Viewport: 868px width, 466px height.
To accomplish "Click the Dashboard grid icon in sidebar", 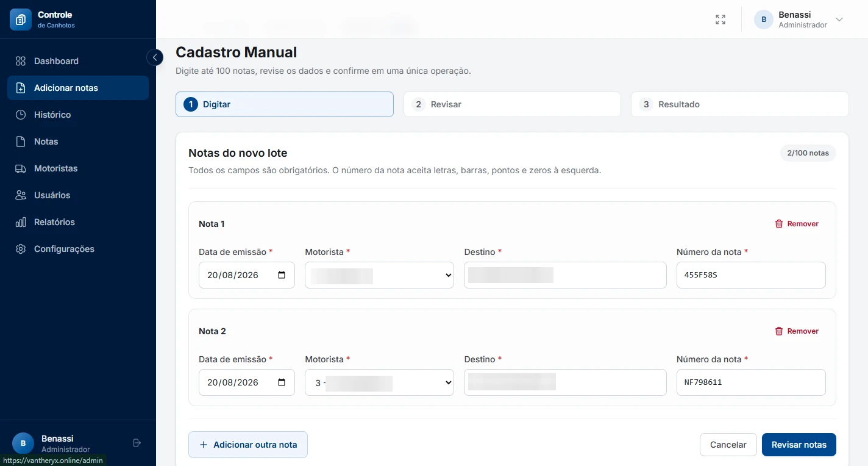I will (x=21, y=61).
